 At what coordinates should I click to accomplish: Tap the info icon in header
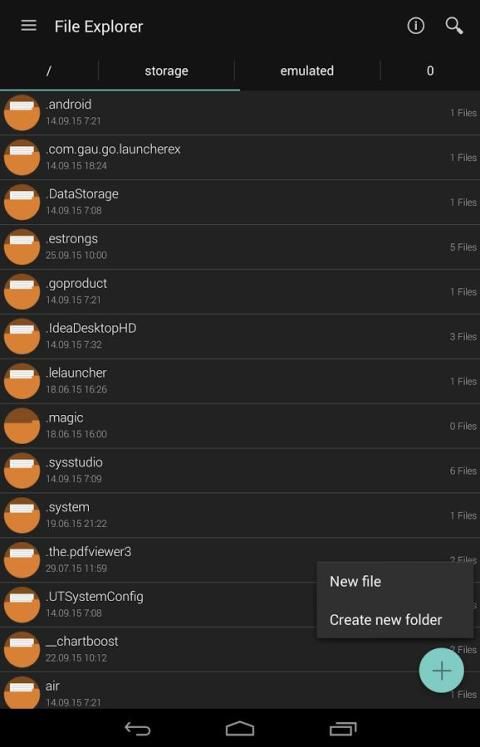pos(415,26)
